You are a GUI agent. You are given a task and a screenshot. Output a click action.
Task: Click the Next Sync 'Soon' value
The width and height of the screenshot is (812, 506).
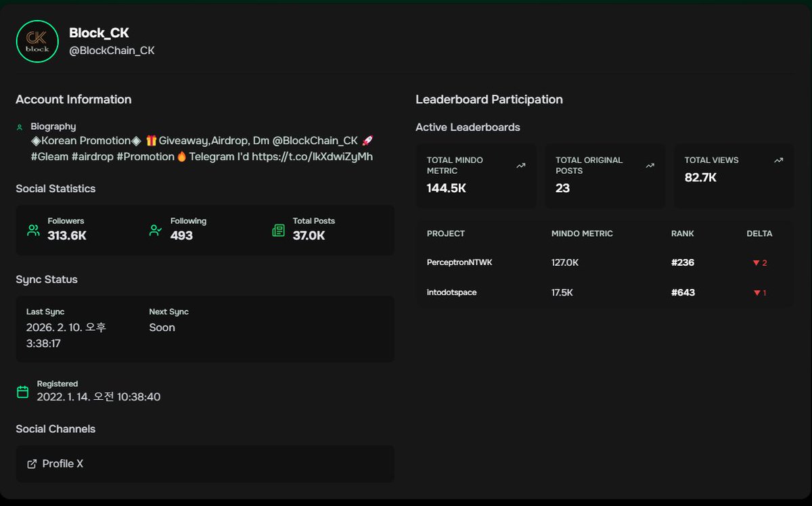pyautogui.click(x=162, y=327)
